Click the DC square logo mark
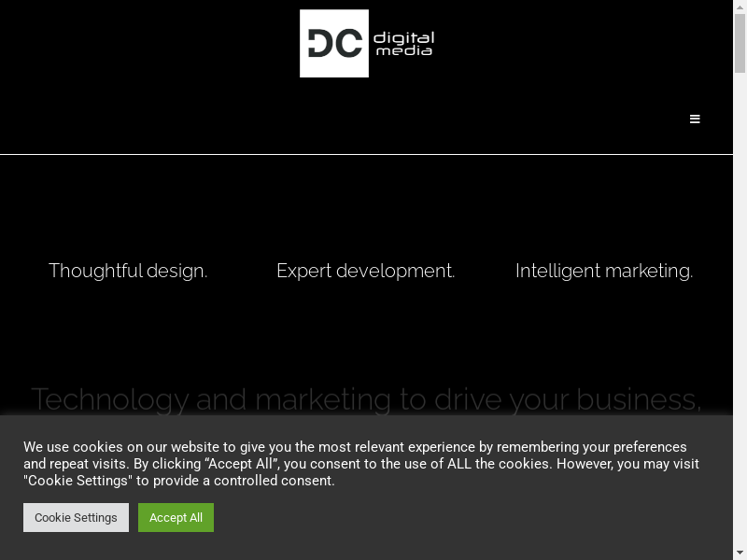The image size is (747, 560). click(334, 44)
